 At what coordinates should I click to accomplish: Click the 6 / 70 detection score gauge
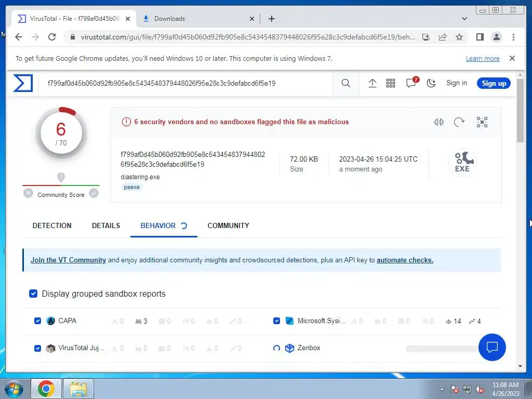(61, 133)
